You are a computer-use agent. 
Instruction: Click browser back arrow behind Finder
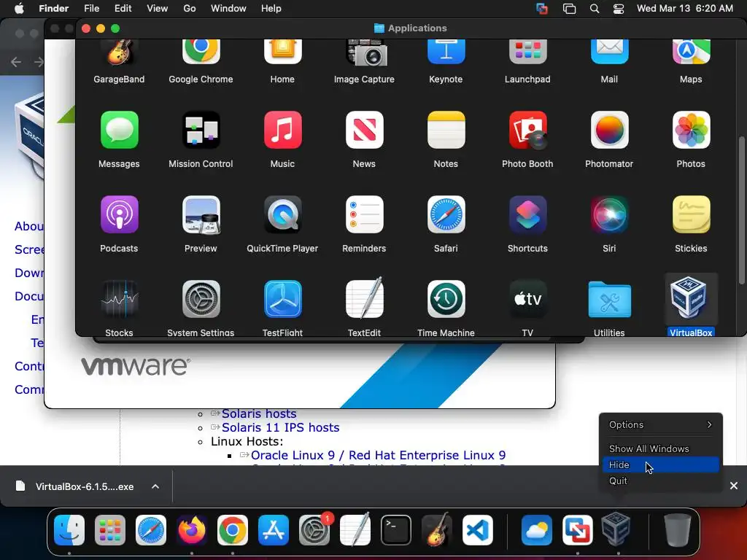tap(16, 62)
